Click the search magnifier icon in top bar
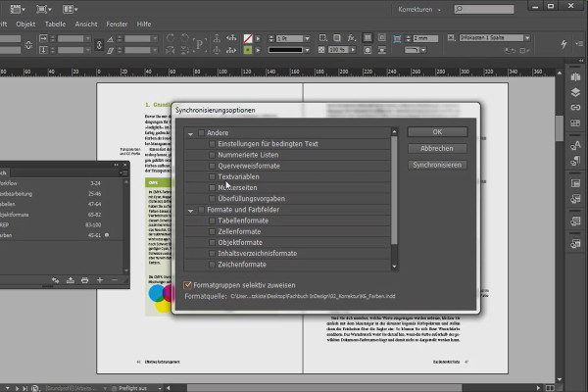 459,9
